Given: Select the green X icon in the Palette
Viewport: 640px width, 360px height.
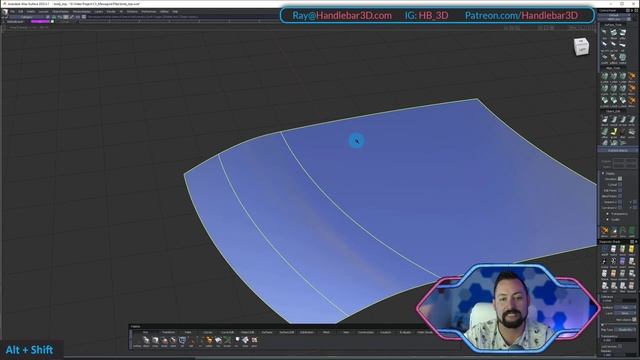Looking at the screenshot, I should pos(227,340).
